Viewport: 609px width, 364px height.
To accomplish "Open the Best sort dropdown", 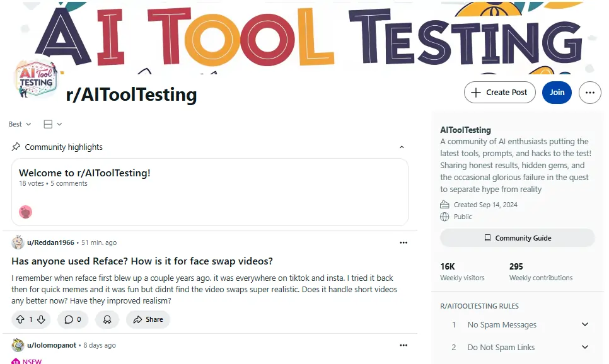I will click(x=20, y=124).
